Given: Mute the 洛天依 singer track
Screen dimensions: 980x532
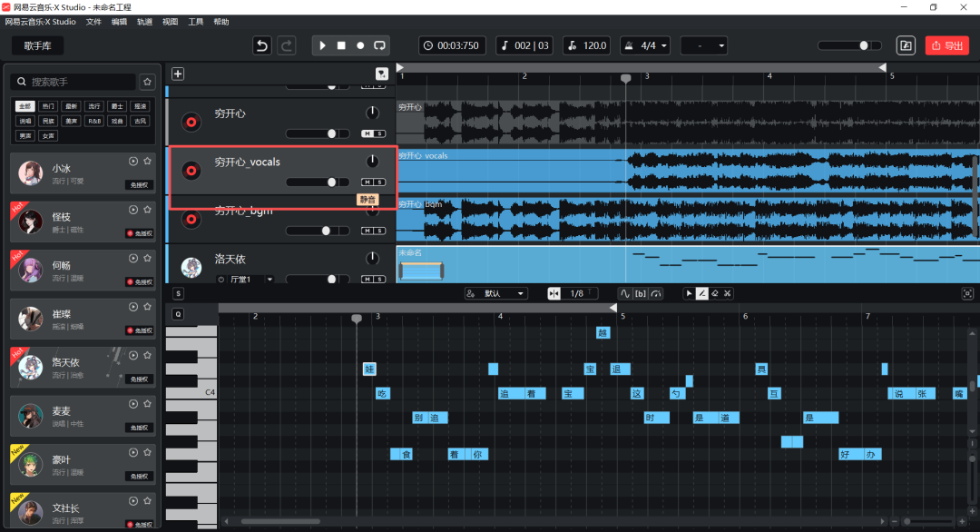Looking at the screenshot, I should point(367,280).
